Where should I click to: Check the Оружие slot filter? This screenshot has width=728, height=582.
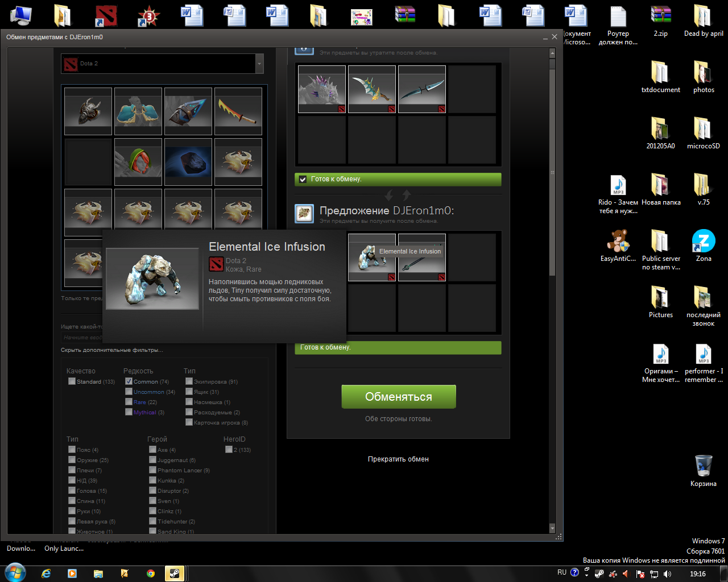tap(72, 460)
